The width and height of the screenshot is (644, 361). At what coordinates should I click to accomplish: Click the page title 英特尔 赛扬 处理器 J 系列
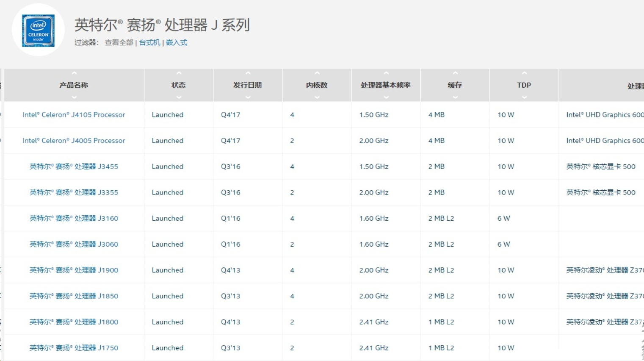(x=162, y=25)
